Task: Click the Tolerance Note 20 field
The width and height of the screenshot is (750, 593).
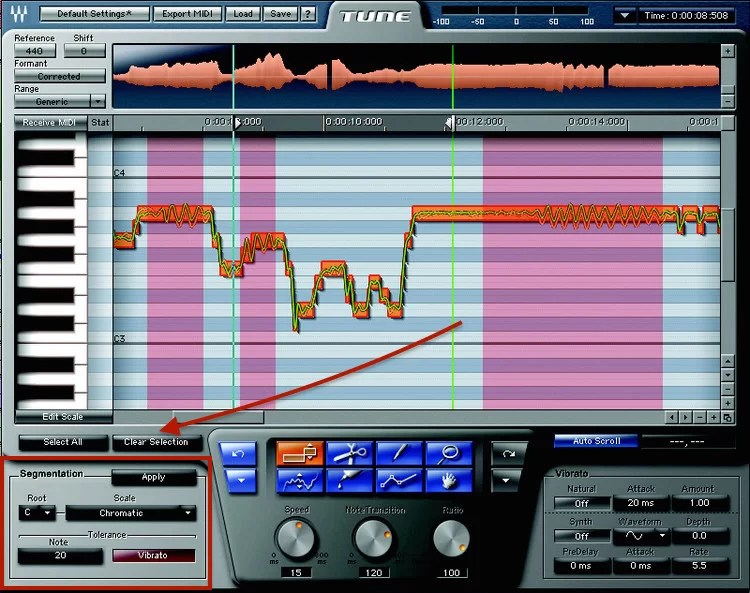Action: [x=60, y=555]
